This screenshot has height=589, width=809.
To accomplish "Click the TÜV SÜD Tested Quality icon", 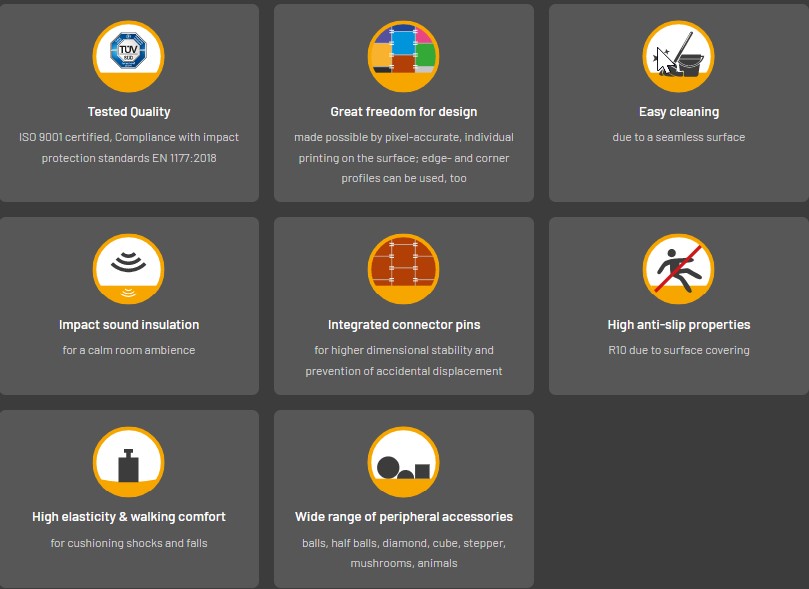I will 128,56.
